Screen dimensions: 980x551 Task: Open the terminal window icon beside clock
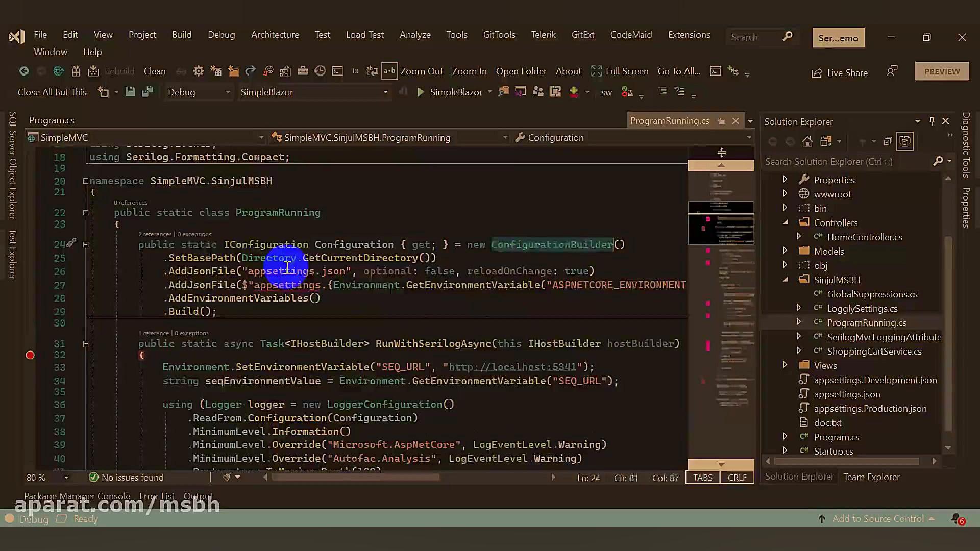pyautogui.click(x=337, y=71)
